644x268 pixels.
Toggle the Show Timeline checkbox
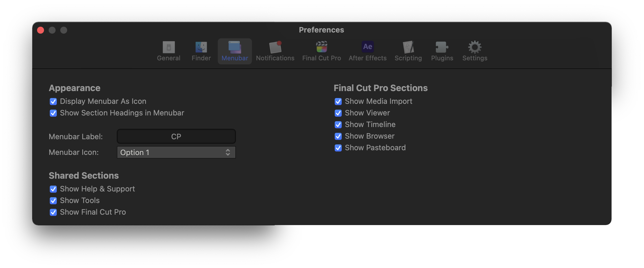338,125
